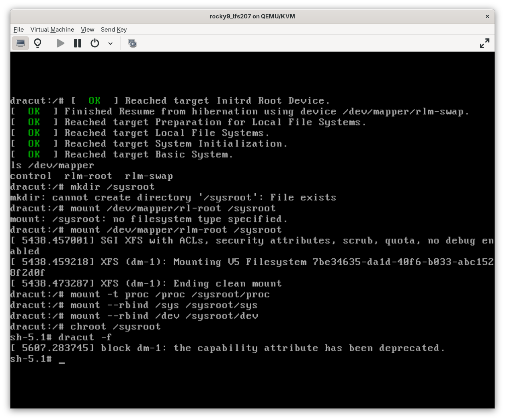Image resolution: width=505 pixels, height=420 pixels.
Task: Open the Virtual Machine menu
Action: click(x=52, y=30)
